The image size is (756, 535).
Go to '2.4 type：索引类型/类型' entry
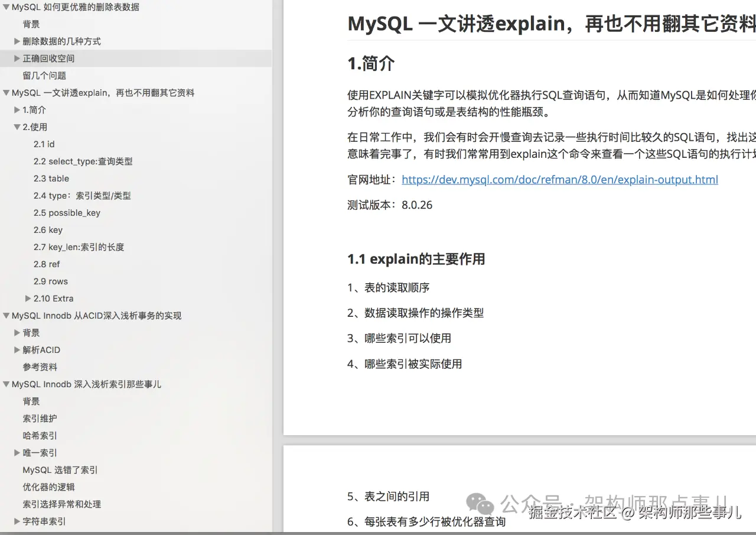(82, 196)
